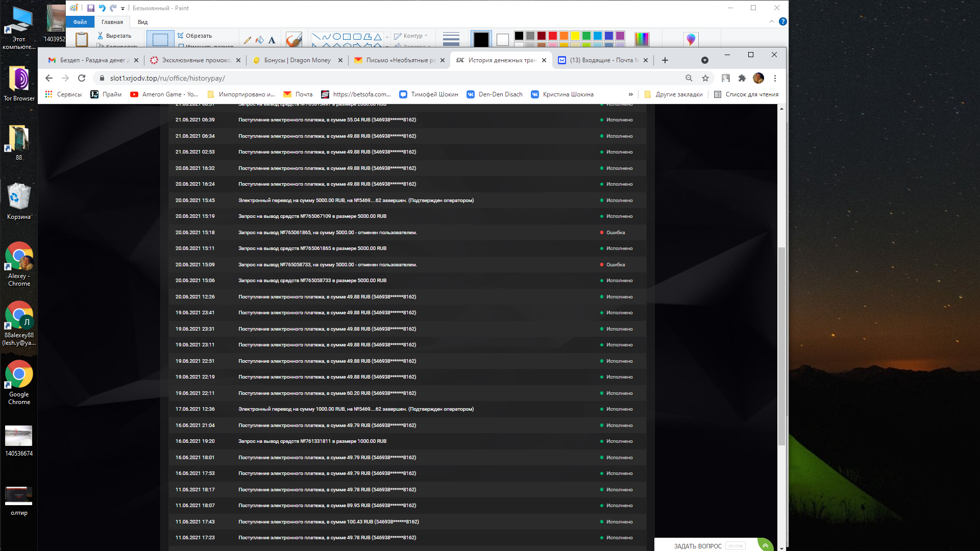Collapse the Paint ribbon chevron

771,21
